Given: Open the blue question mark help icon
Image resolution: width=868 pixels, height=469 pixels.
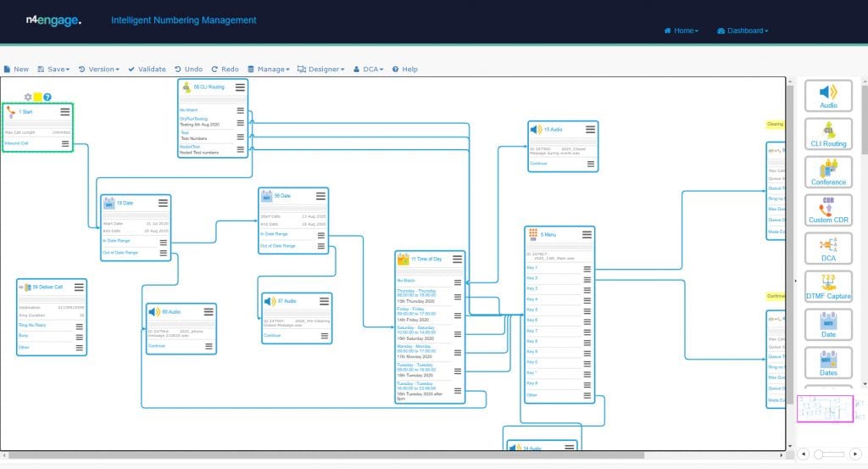Looking at the screenshot, I should [47, 97].
